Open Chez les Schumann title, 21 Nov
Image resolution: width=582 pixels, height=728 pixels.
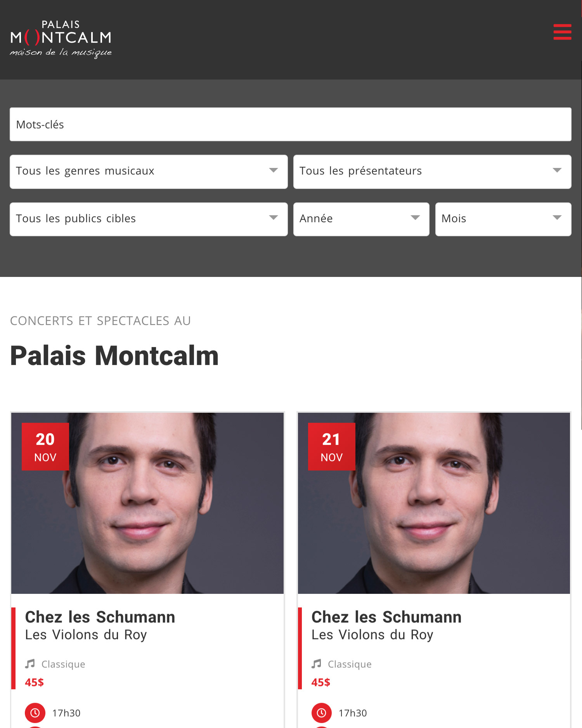tap(386, 617)
